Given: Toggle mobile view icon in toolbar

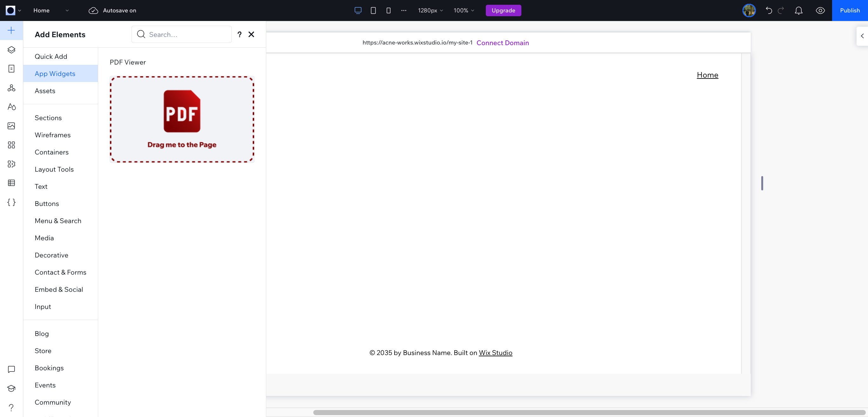Looking at the screenshot, I should point(388,10).
